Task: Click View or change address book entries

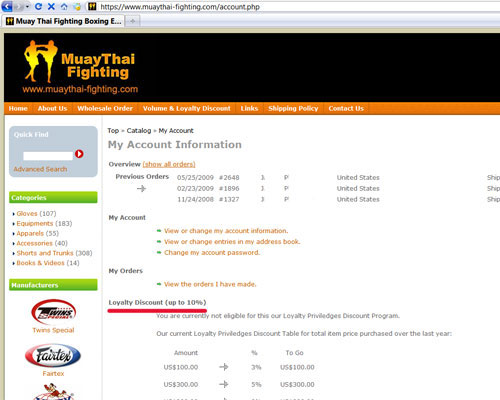Action: [x=232, y=242]
